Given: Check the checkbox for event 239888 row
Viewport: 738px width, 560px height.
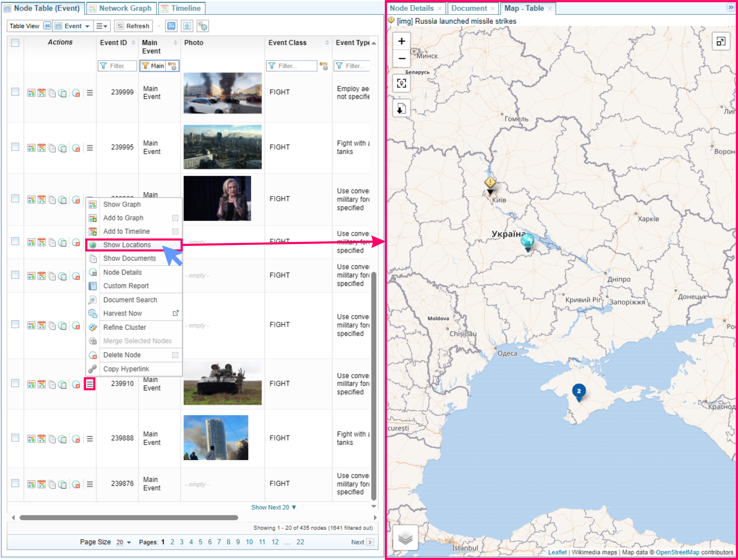Looking at the screenshot, I should 15,438.
